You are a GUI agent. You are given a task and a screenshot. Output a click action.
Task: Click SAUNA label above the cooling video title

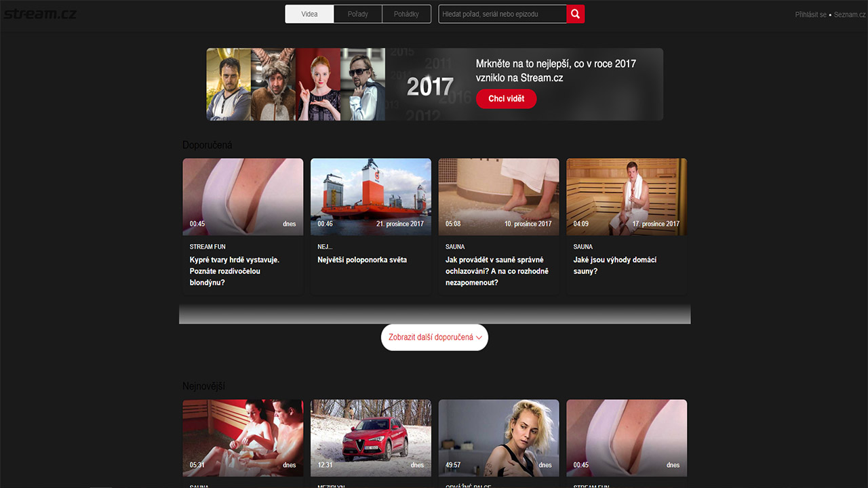coord(455,247)
